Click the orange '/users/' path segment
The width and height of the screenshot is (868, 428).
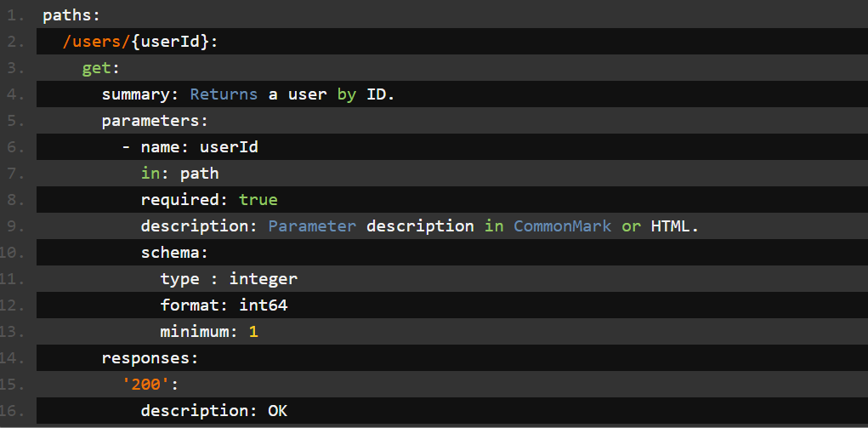[96, 42]
